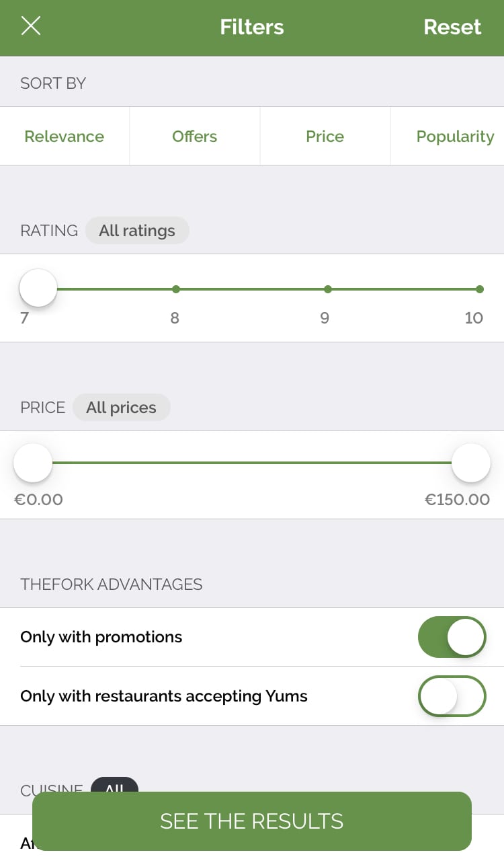
Task: Tap Reset to clear all filters
Action: point(452,27)
